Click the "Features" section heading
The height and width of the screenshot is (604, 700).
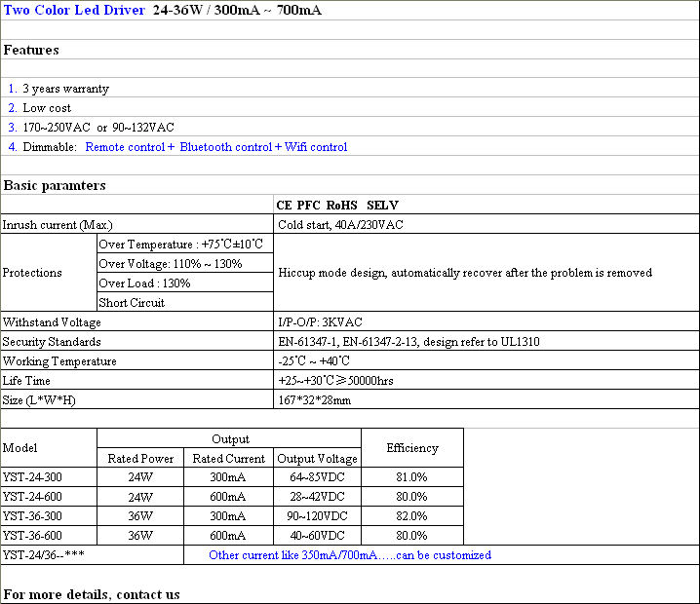tap(31, 50)
